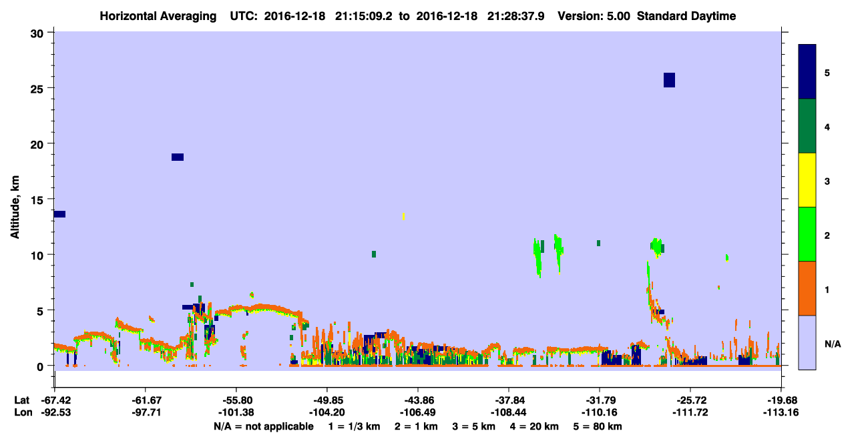
Task: Click the longitude value '-101.38'
Action: [236, 412]
